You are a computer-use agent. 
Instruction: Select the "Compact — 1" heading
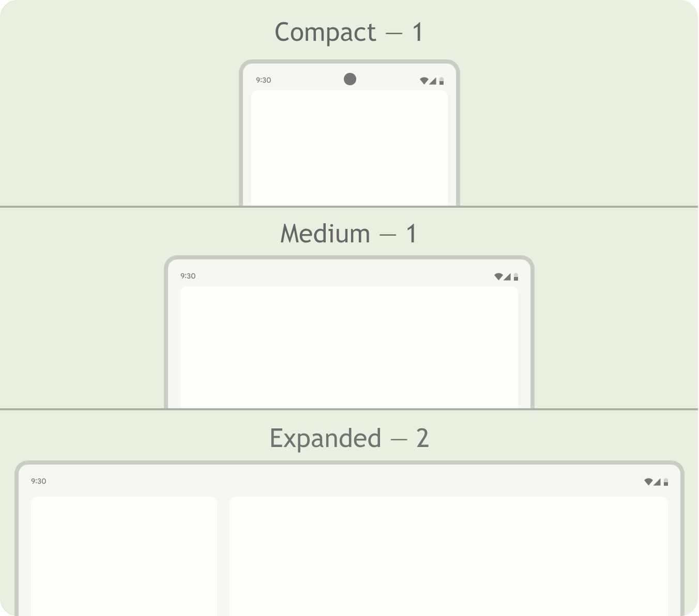pyautogui.click(x=349, y=32)
